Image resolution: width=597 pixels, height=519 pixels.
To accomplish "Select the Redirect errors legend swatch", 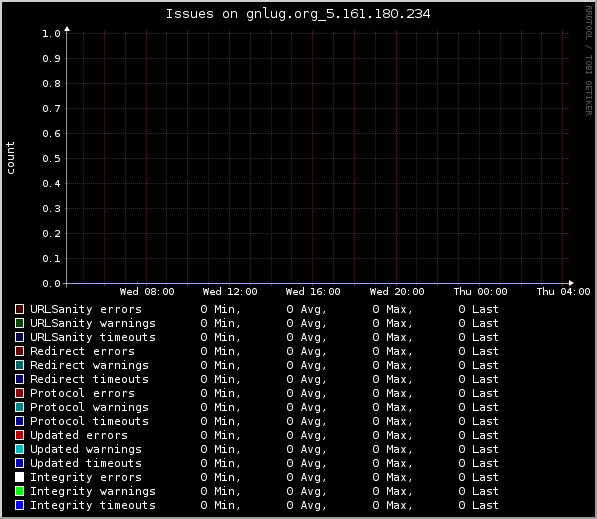I will pos(19,351).
